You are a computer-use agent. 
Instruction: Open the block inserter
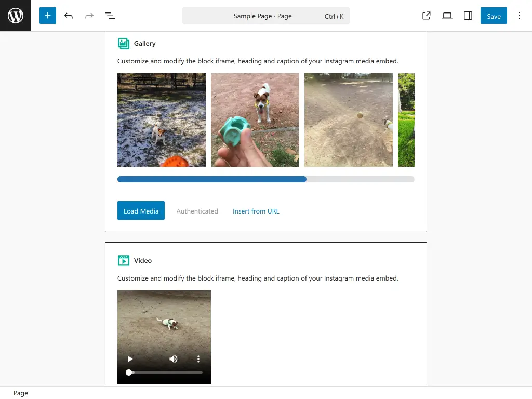point(47,16)
